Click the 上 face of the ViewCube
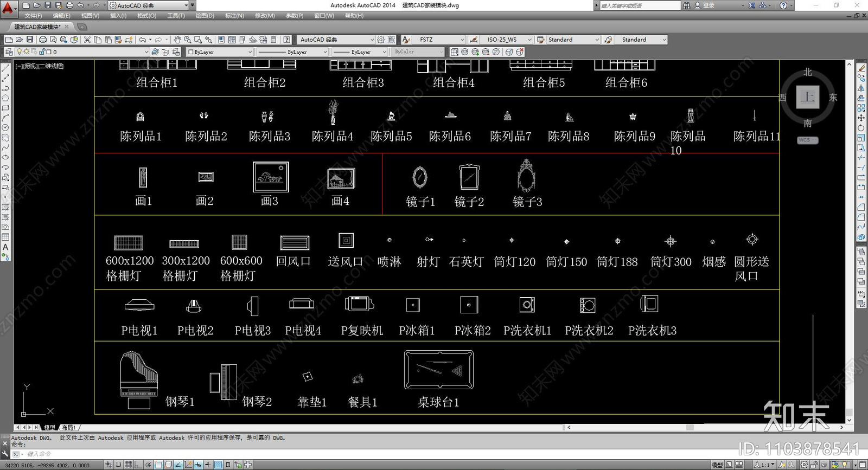868x470 pixels. (x=808, y=97)
